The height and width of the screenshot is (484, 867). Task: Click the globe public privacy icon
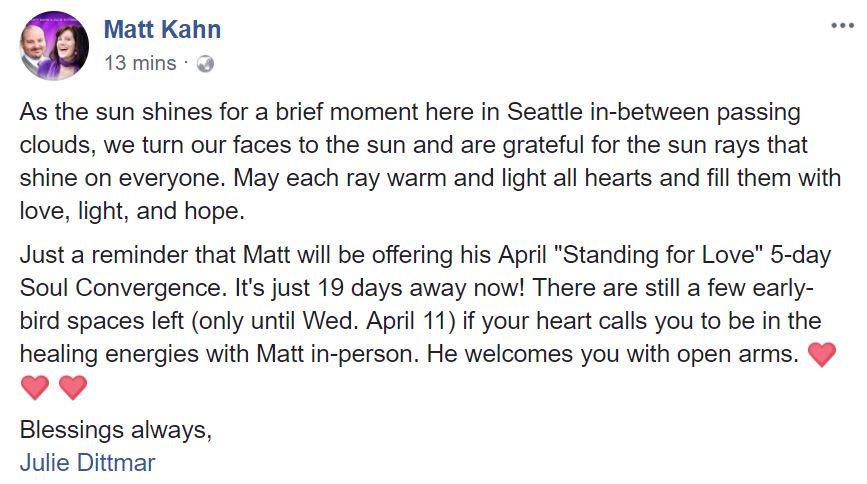207,63
